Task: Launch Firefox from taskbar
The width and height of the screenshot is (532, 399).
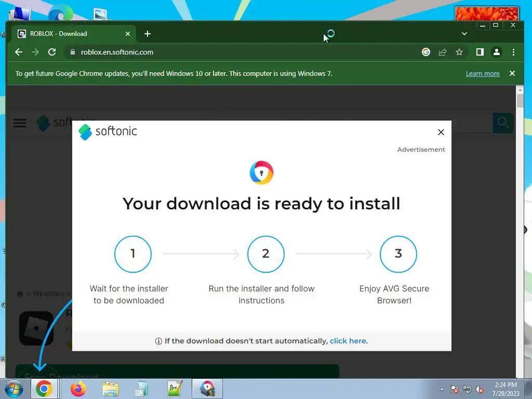Action: [78, 389]
